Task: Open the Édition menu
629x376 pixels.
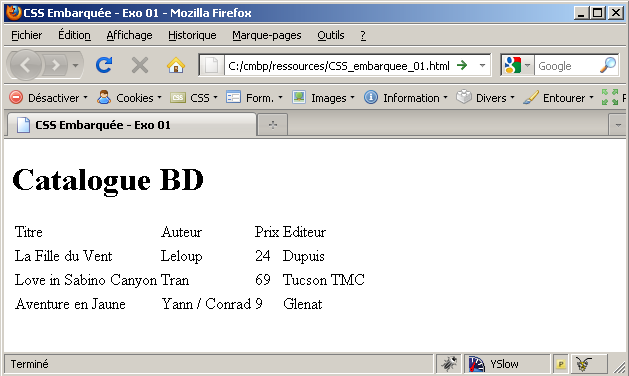Action: pyautogui.click(x=74, y=35)
